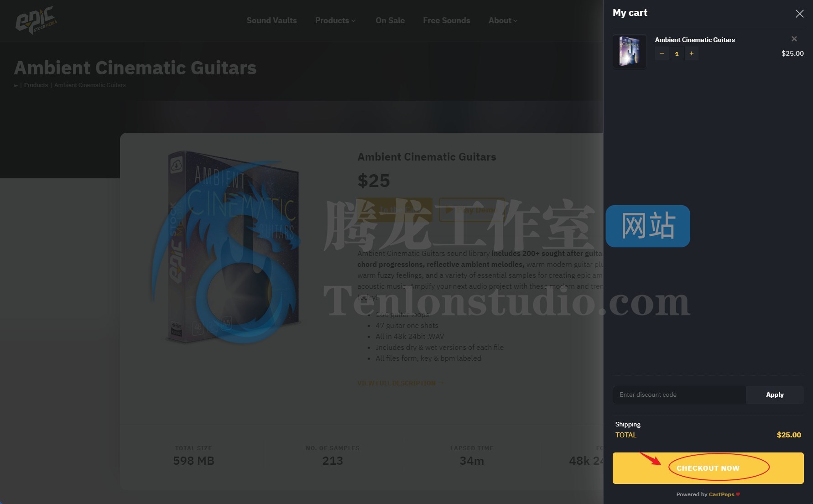Expand the Products dropdown menu
This screenshot has width=813, height=504.
tap(335, 21)
